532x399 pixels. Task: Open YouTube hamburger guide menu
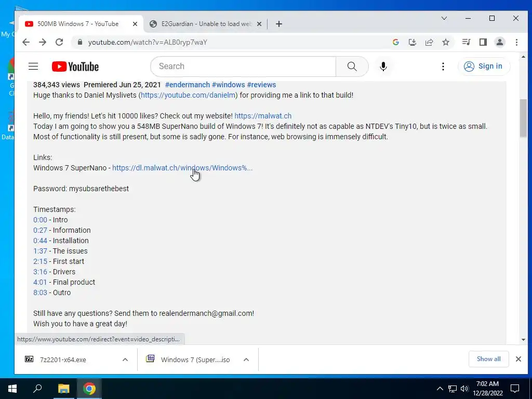tap(33, 66)
